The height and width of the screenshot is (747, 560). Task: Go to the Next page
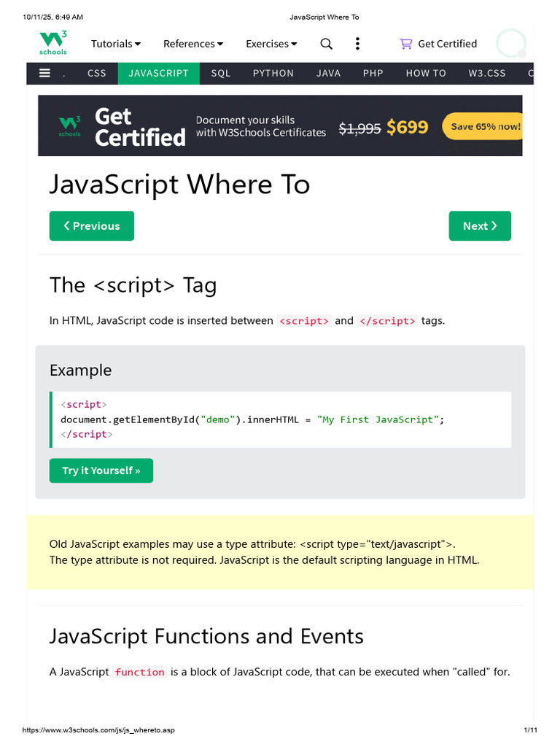click(480, 226)
